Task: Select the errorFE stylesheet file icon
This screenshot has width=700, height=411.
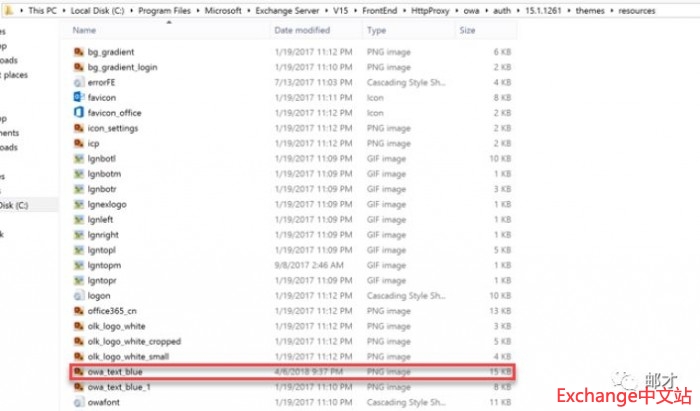Action: (79, 82)
